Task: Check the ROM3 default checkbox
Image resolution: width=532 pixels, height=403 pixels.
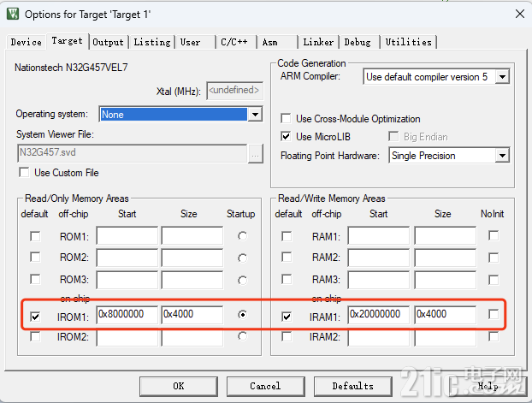Action: 35,280
